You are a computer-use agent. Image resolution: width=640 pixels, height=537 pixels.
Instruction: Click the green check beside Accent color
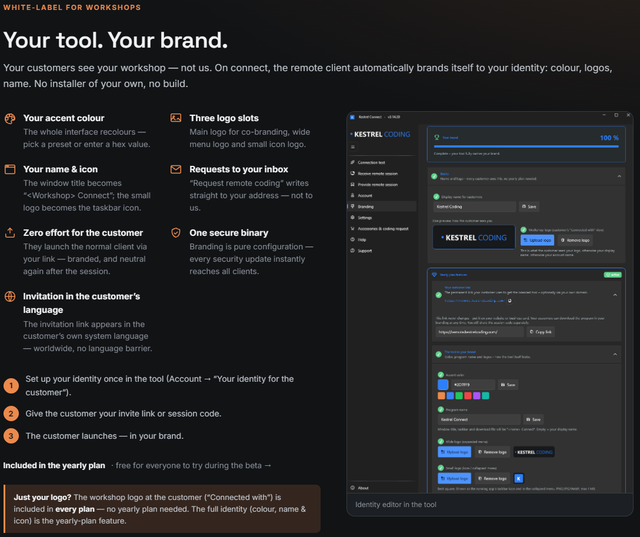click(441, 375)
